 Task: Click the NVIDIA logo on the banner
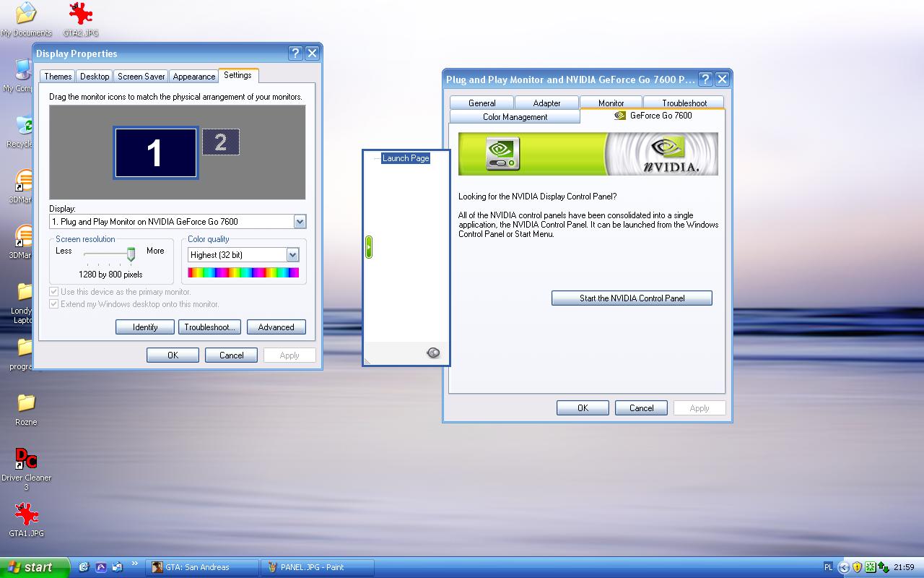[671, 154]
